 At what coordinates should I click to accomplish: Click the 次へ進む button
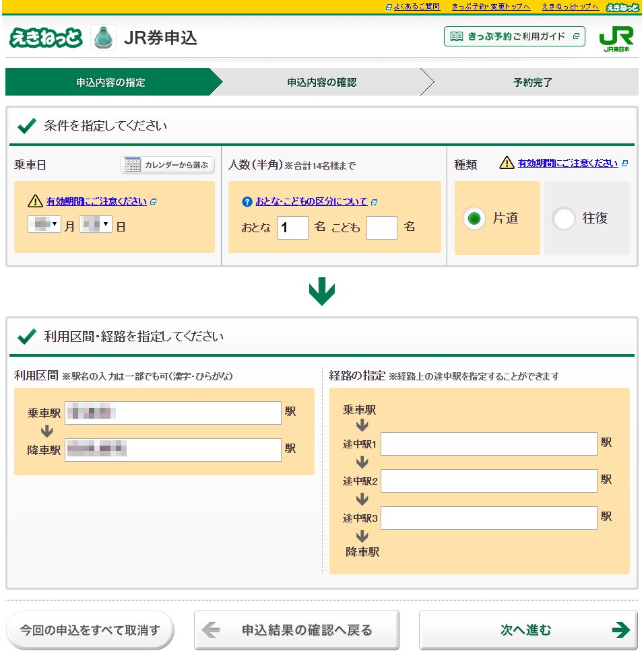click(x=528, y=630)
